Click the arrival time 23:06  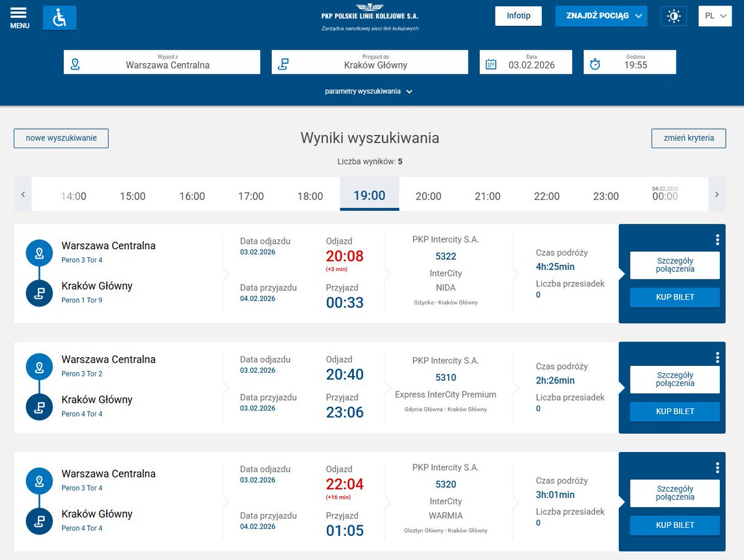point(345,412)
